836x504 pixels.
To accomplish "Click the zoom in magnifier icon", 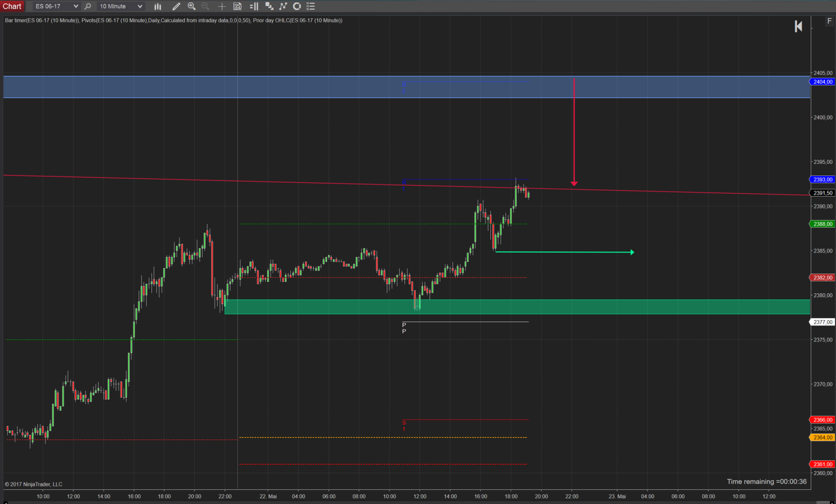I will (192, 6).
